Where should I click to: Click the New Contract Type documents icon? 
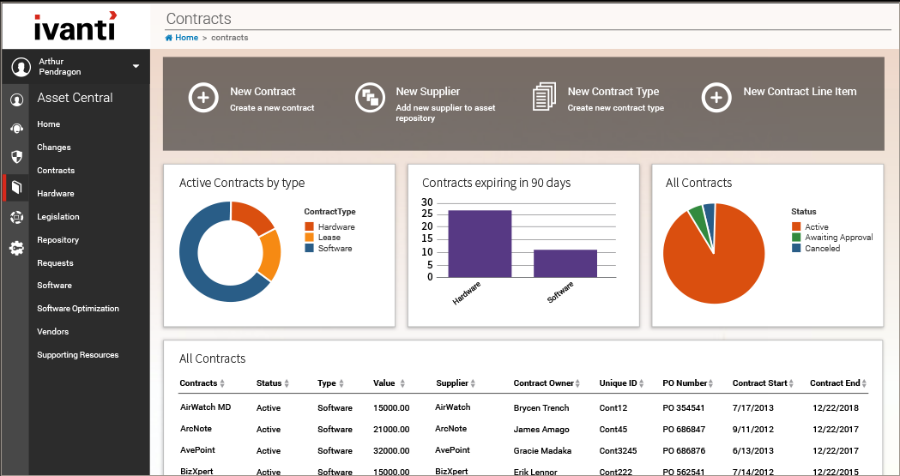click(544, 97)
